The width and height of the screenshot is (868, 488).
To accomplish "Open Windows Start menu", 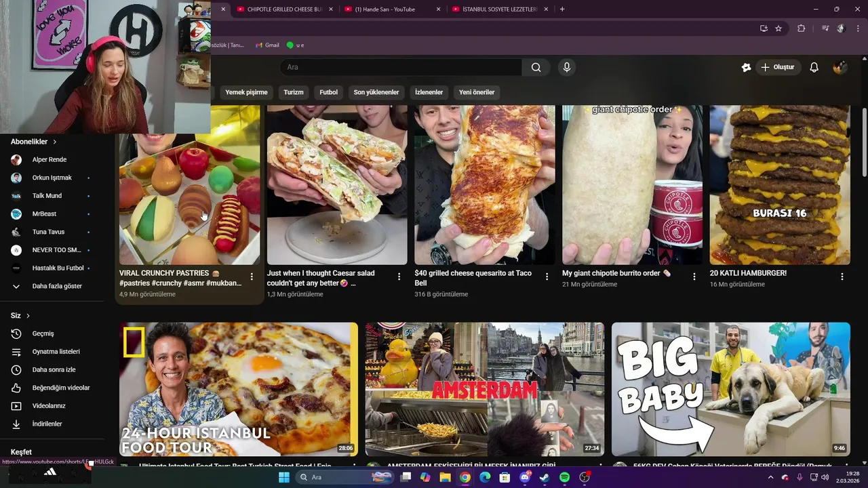I will (x=283, y=477).
